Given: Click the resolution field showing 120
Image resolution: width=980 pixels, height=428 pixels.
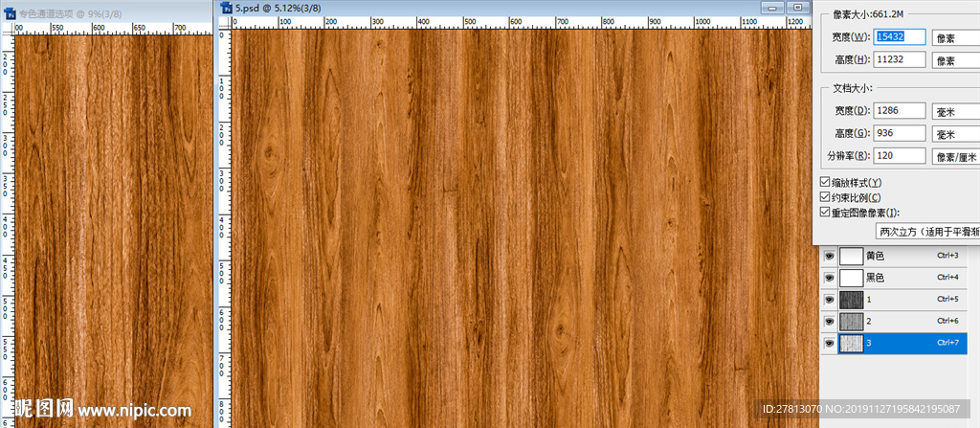Looking at the screenshot, I should pos(900,156).
